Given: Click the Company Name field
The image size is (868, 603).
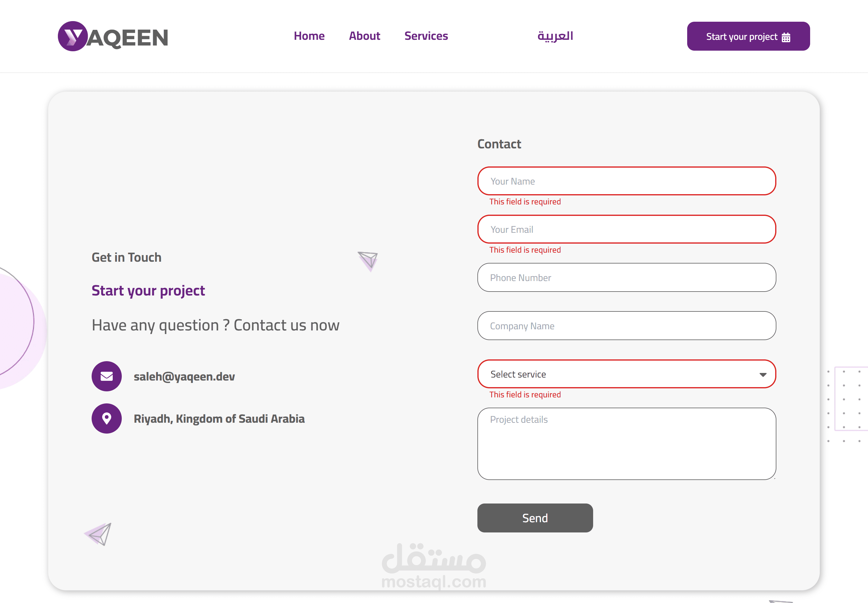Looking at the screenshot, I should [626, 326].
